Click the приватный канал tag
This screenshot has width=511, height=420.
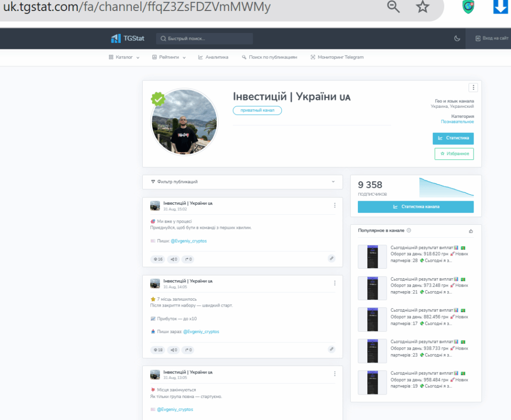coord(257,110)
